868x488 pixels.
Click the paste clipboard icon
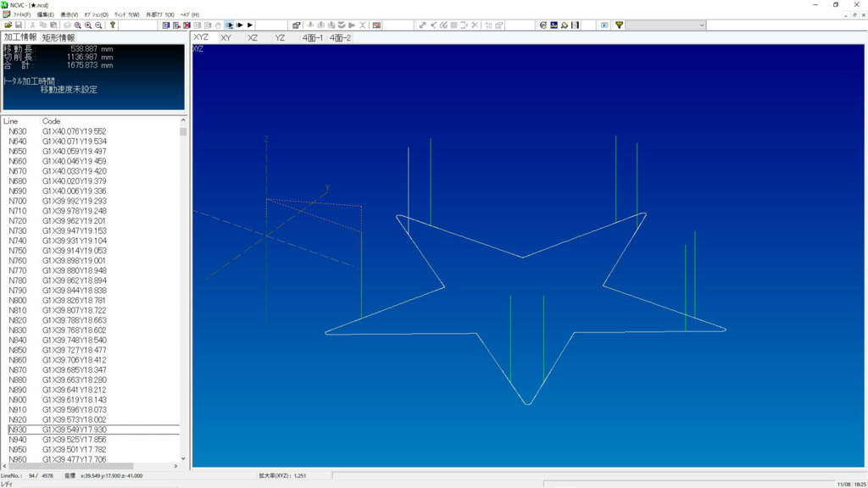(53, 25)
